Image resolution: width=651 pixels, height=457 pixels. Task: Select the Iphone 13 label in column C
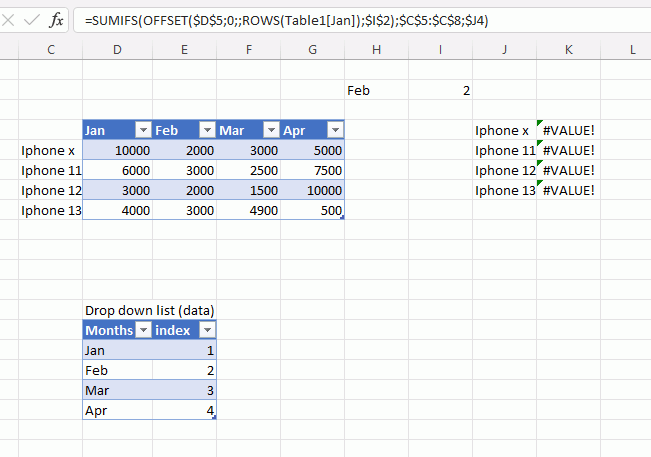click(x=51, y=210)
